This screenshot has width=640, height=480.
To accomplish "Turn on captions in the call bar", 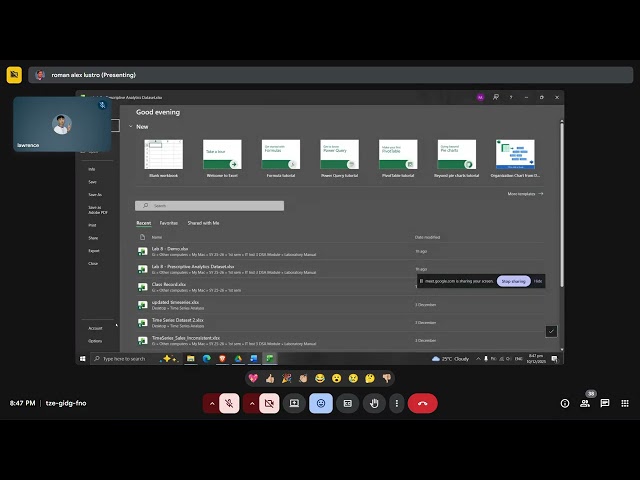I will click(x=348, y=403).
